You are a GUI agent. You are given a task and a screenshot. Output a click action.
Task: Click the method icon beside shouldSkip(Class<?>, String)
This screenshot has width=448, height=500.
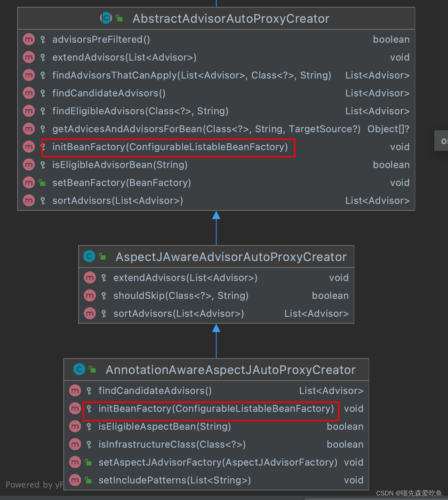(x=90, y=295)
